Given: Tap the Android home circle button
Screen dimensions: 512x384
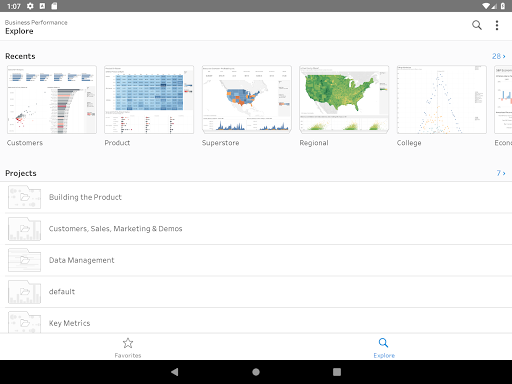Looking at the screenshot, I should click(256, 372).
